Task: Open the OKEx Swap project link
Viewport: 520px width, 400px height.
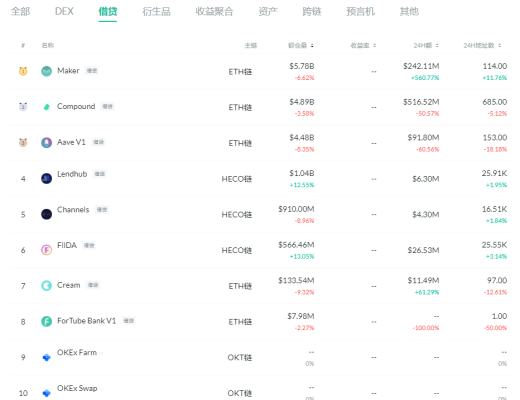Action: [77, 388]
